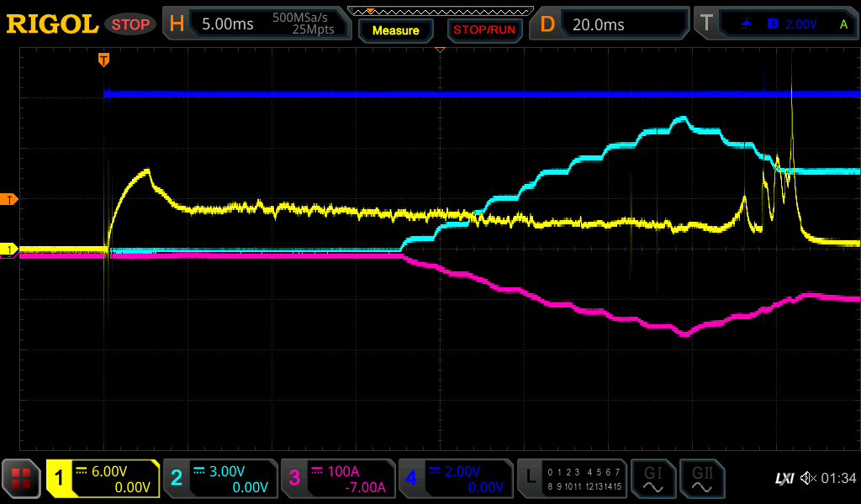Open the logic analyzer L digital channels

pyautogui.click(x=572, y=479)
